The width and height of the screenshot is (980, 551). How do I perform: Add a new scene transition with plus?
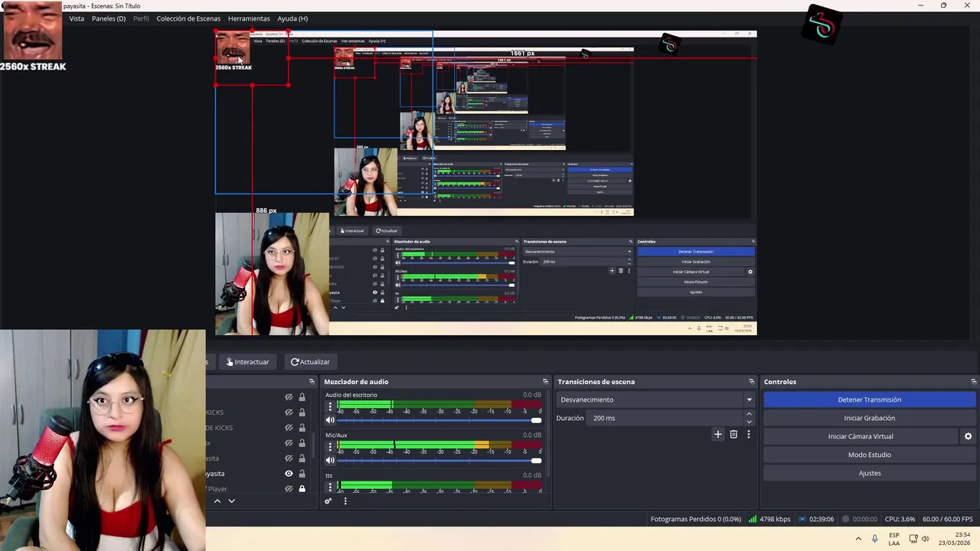tap(718, 435)
